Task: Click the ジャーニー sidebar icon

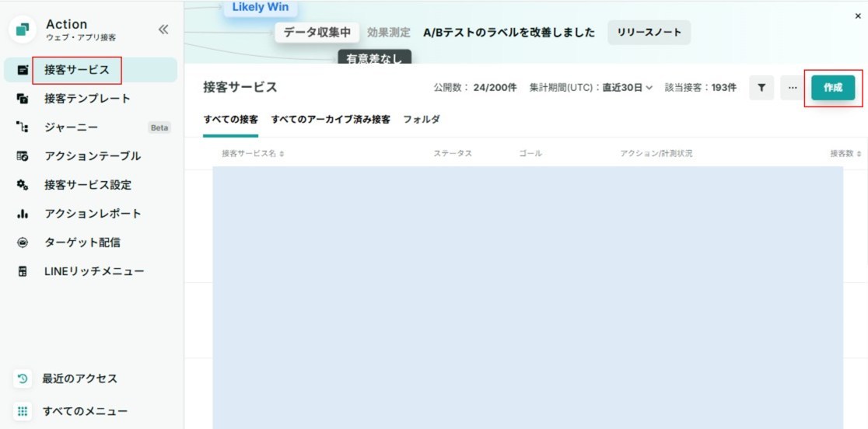Action: pyautogui.click(x=23, y=127)
